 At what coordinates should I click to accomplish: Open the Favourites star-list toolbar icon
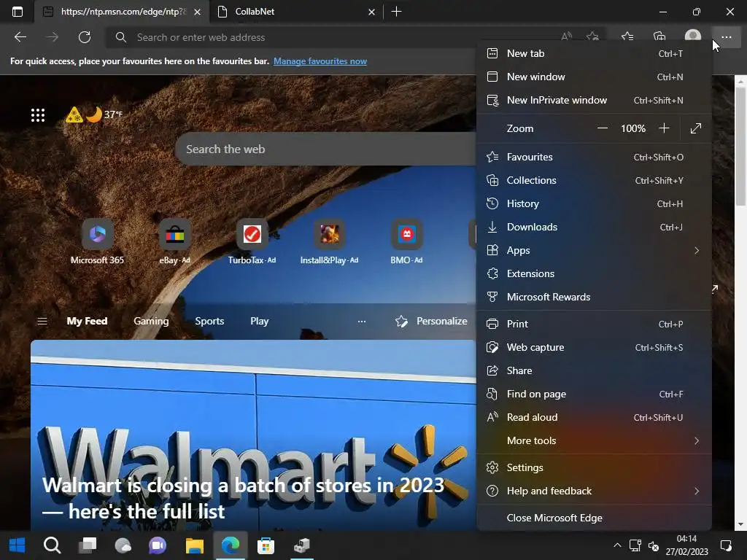pos(627,36)
